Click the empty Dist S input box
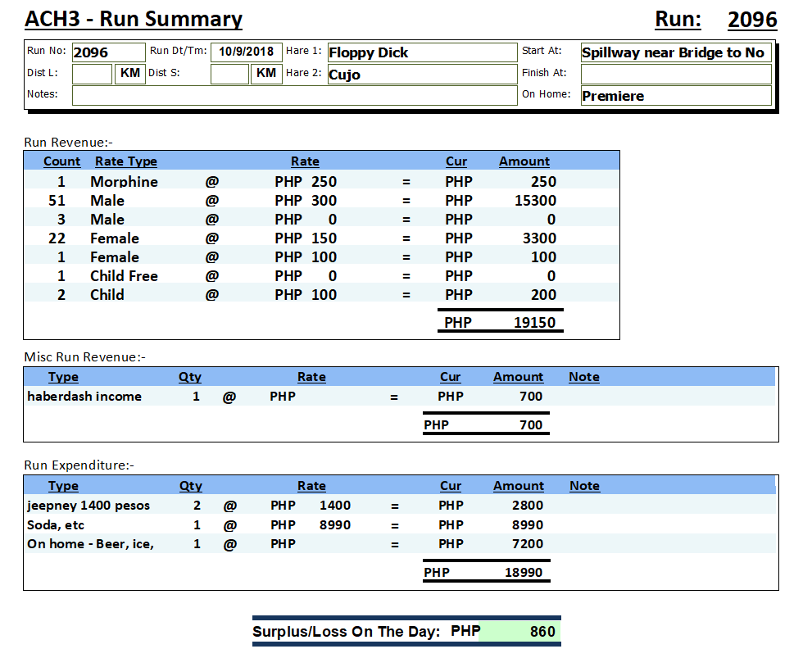This screenshot has width=812, height=658. [229, 74]
